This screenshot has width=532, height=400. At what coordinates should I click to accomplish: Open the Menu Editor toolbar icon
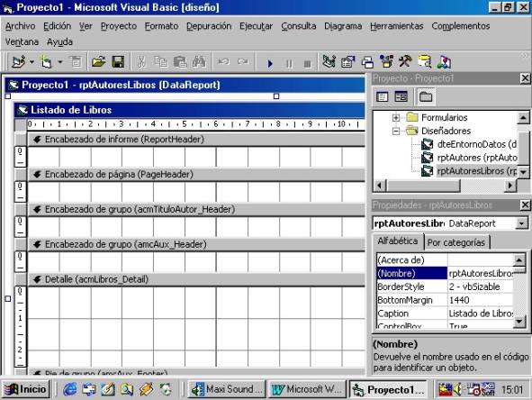click(x=76, y=62)
